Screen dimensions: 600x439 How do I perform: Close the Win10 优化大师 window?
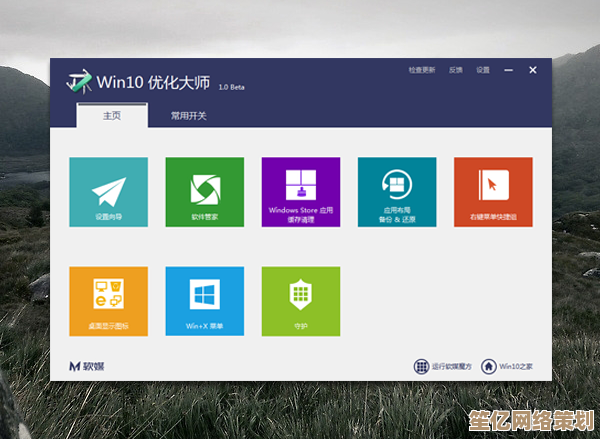[533, 70]
